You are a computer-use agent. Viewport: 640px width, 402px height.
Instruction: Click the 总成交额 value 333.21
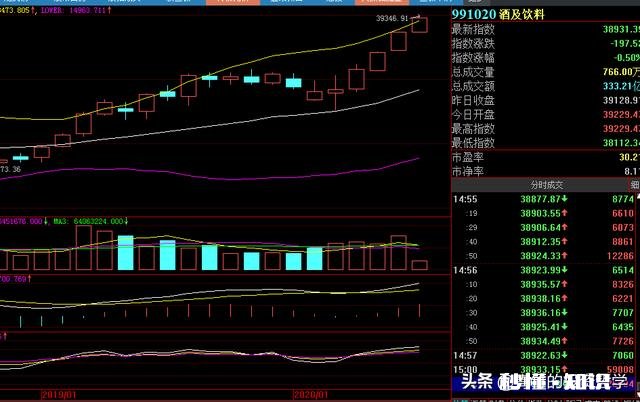click(x=621, y=86)
